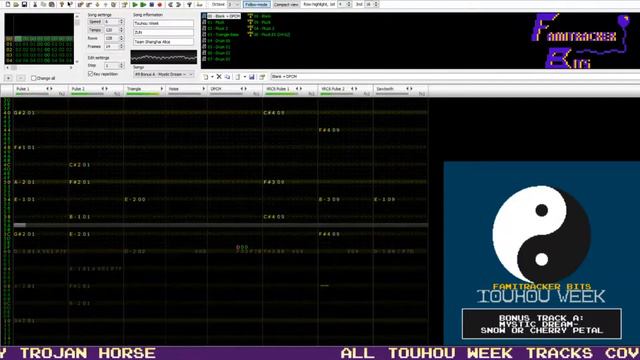Expand effect columns on Pulse 1 channel
640x360 pixels.
tap(51, 89)
